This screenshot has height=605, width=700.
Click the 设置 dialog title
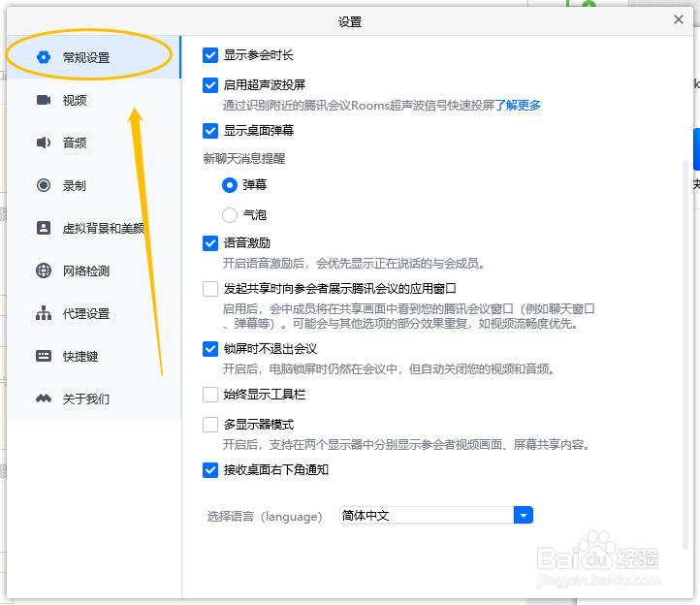pyautogui.click(x=350, y=22)
